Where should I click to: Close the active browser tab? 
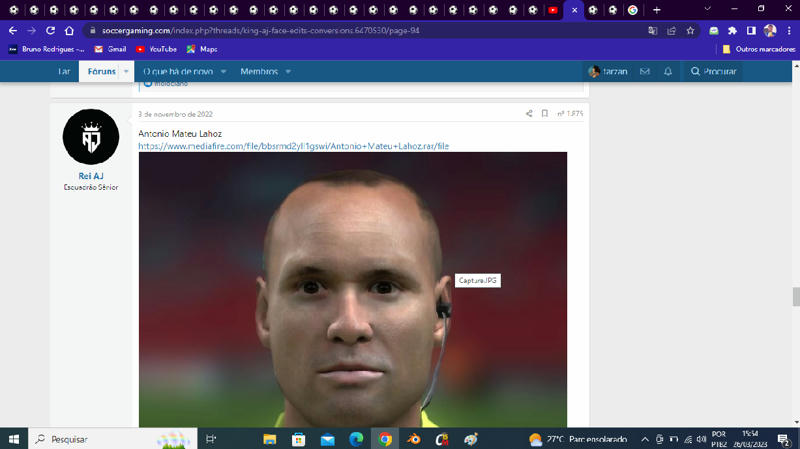(x=574, y=10)
